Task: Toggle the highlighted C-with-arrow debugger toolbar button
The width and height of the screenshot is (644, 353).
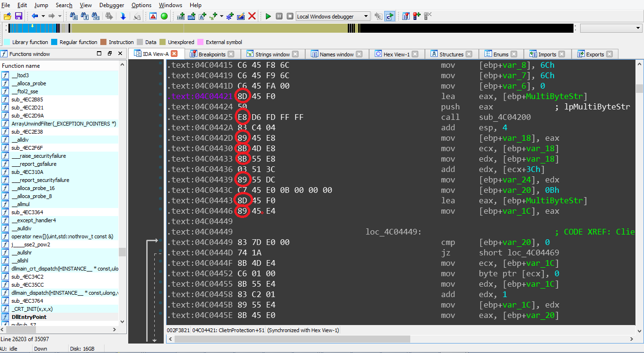Action: click(x=389, y=16)
